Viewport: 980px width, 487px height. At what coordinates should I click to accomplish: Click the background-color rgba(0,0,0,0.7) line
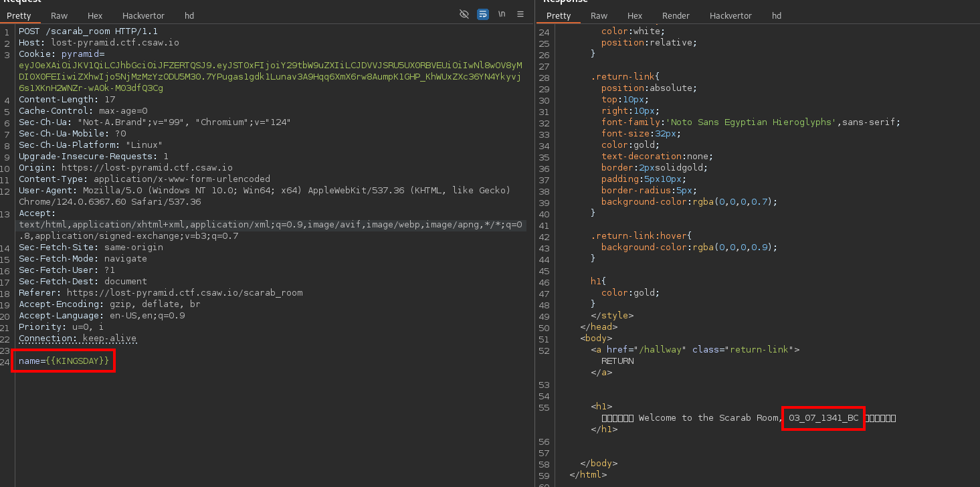tap(689, 201)
